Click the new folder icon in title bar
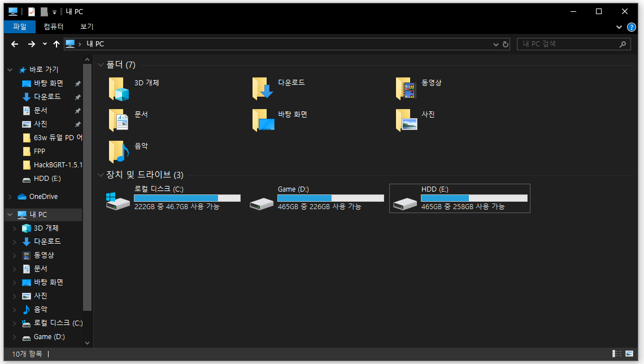 (44, 11)
